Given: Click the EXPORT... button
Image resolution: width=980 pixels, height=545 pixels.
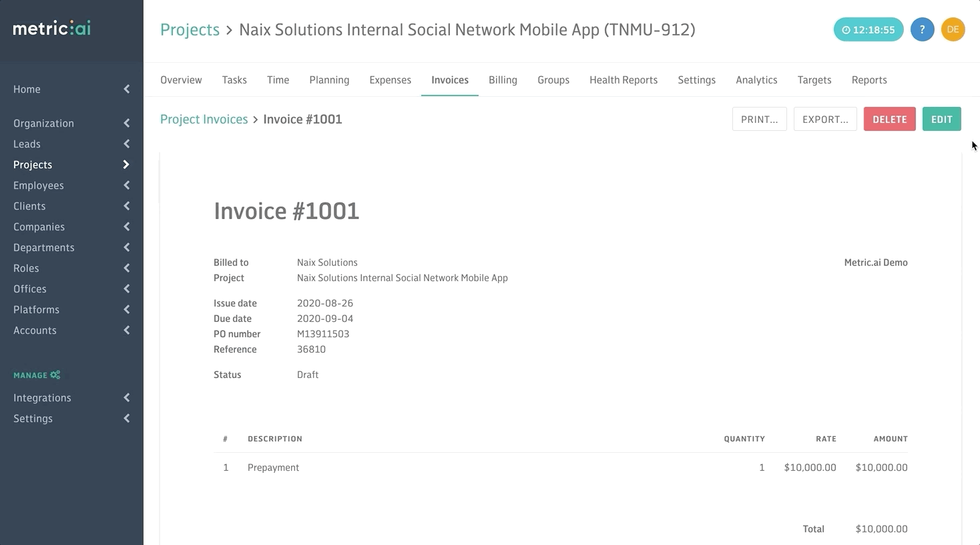Looking at the screenshot, I should click(x=825, y=119).
